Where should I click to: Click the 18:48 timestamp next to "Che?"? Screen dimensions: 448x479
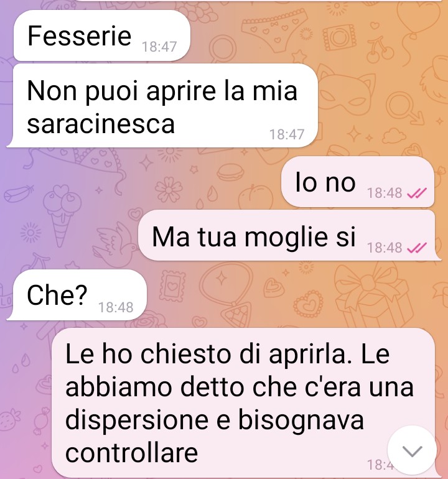[x=116, y=307]
